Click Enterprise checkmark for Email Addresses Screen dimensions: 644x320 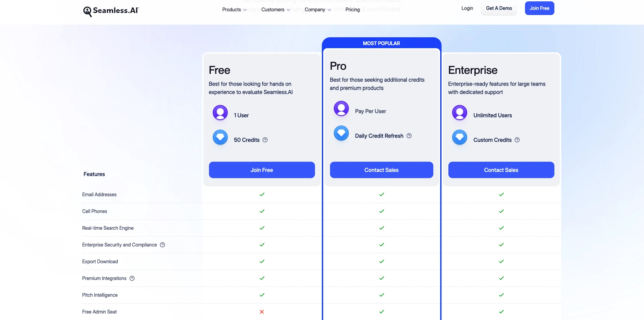501,194
